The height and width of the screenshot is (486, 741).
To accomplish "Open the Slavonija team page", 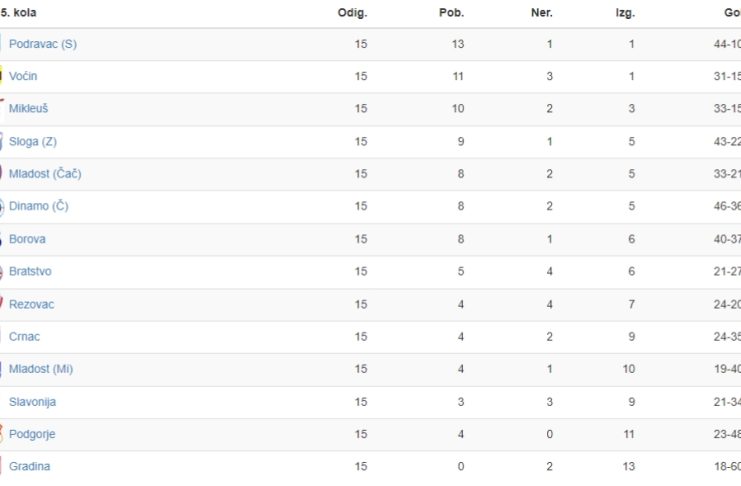I will pos(32,402).
